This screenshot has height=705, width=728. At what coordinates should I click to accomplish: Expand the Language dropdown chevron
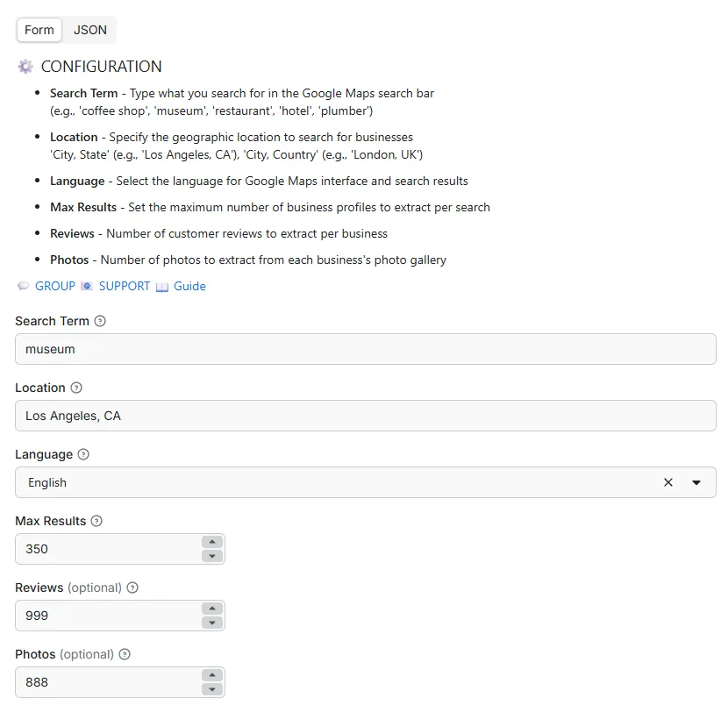tap(697, 482)
